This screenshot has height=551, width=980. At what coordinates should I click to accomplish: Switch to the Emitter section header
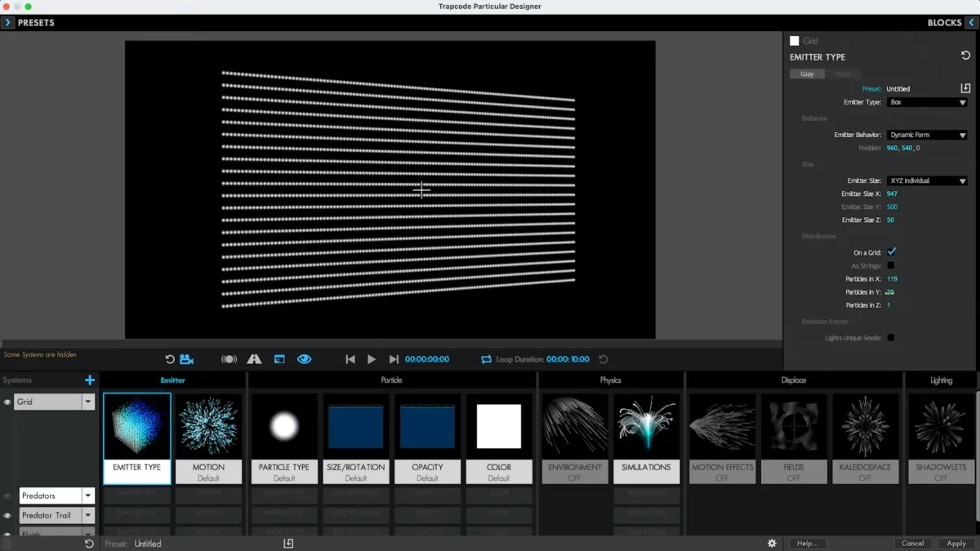click(x=172, y=380)
